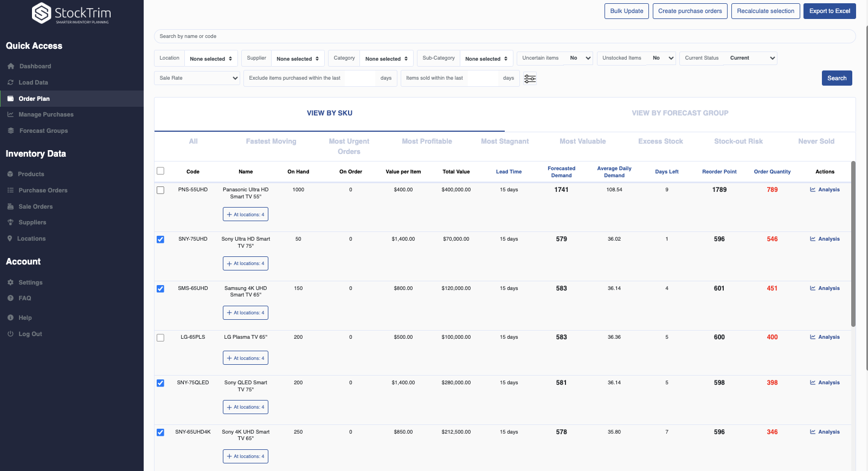Screen dimensions: 868x471
Task: Select the Stock-out Risk tab
Action: pos(738,141)
